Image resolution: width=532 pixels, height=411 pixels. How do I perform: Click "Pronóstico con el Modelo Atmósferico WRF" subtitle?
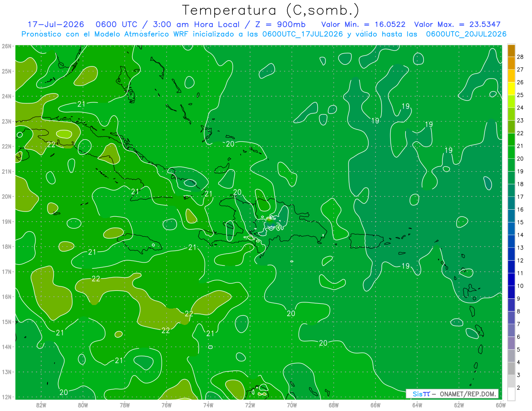pos(105,34)
